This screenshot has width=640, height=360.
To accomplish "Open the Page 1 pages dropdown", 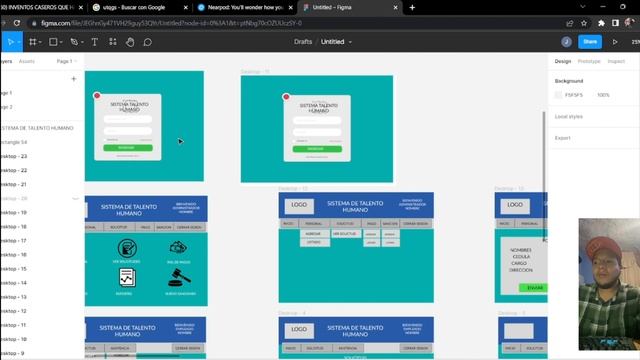I will [x=67, y=61].
